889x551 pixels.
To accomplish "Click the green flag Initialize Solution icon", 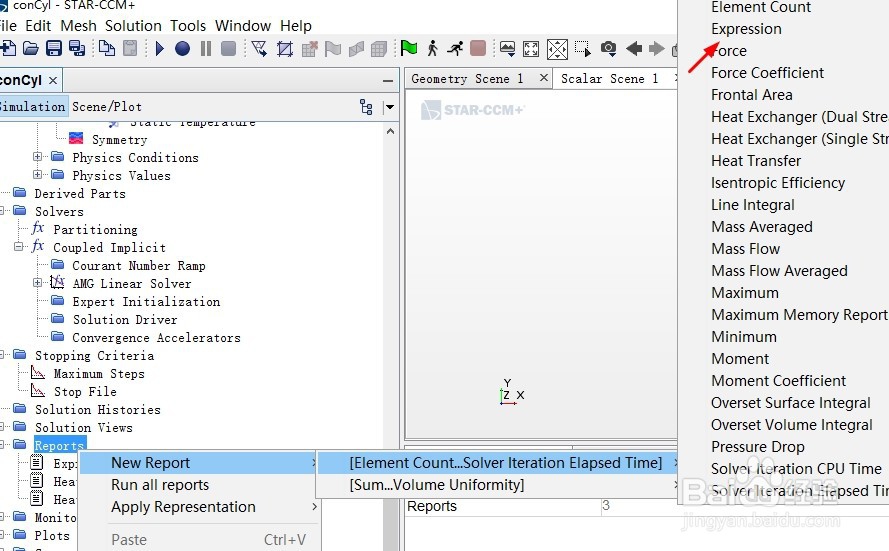I will [409, 49].
